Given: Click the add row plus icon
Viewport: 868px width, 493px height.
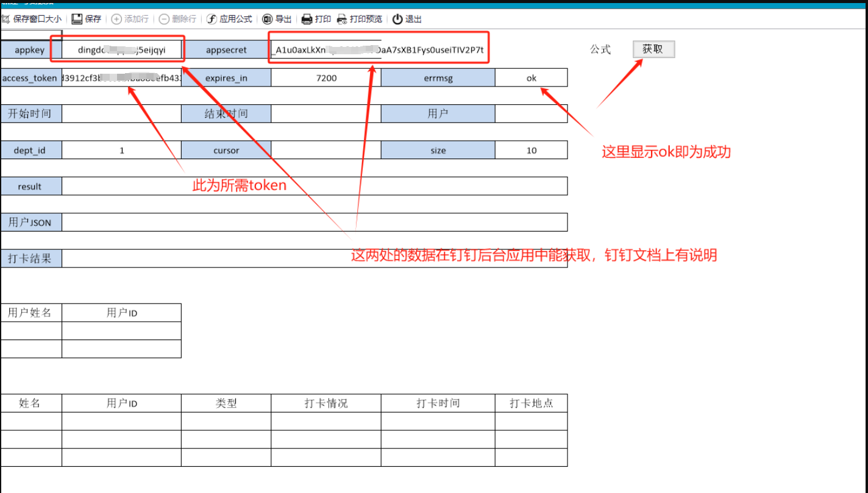Looking at the screenshot, I should point(116,19).
